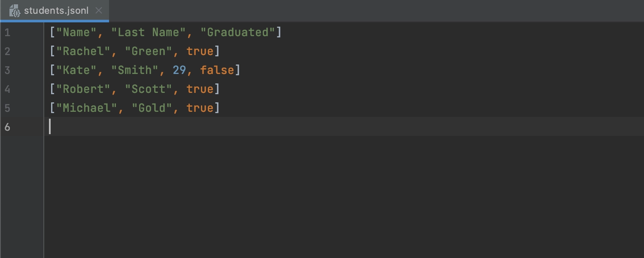Click line number 3 in the gutter
The image size is (644, 258).
click(x=7, y=70)
